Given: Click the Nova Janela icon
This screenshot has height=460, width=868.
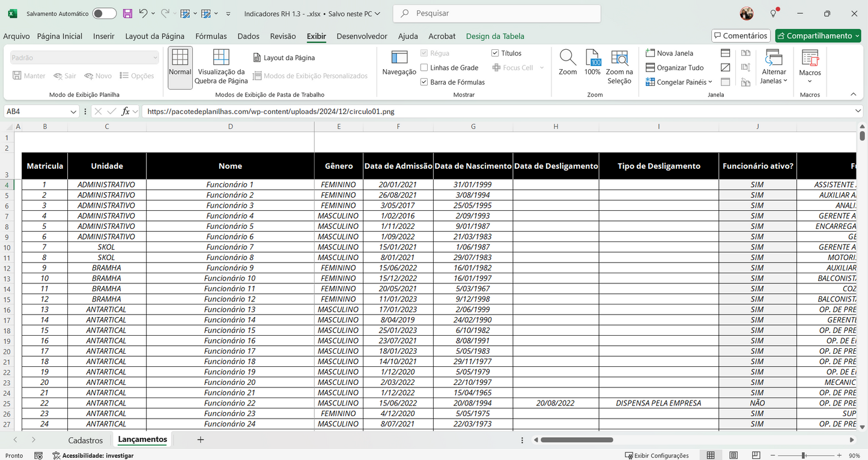Looking at the screenshot, I should click(650, 53).
